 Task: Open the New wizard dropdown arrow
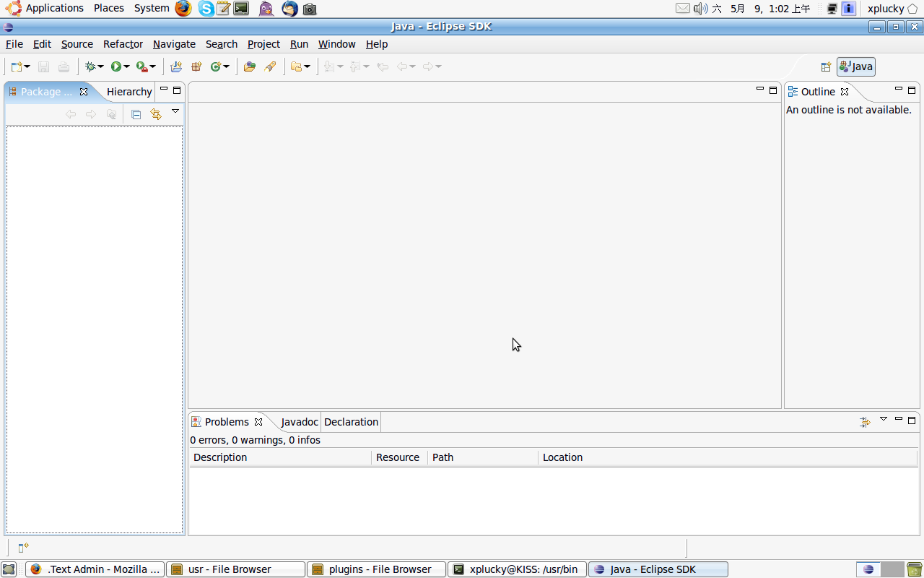27,66
